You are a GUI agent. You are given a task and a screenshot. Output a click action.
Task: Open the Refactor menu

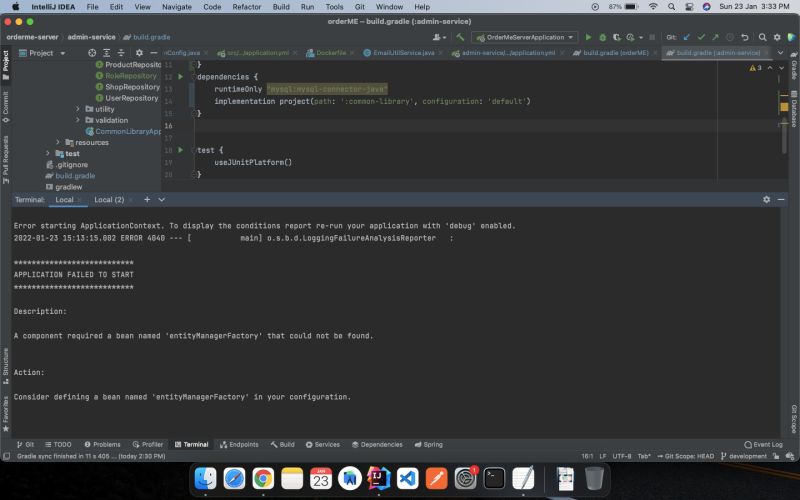pyautogui.click(x=246, y=7)
